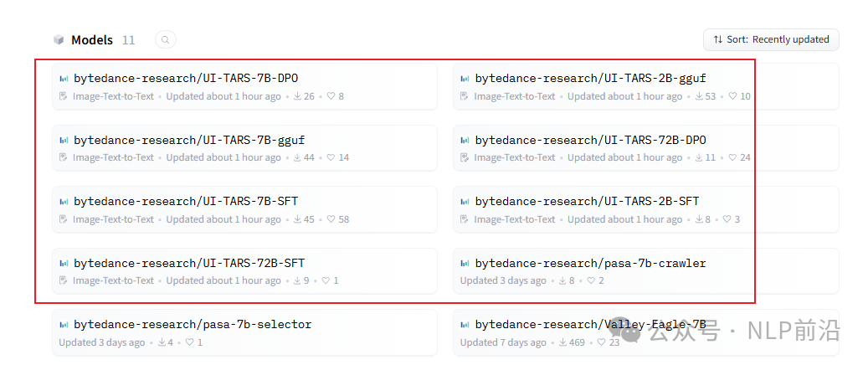This screenshot has width=868, height=365.
Task: Click the avatar icon beside pasa-7b-crawler
Action: tap(465, 263)
